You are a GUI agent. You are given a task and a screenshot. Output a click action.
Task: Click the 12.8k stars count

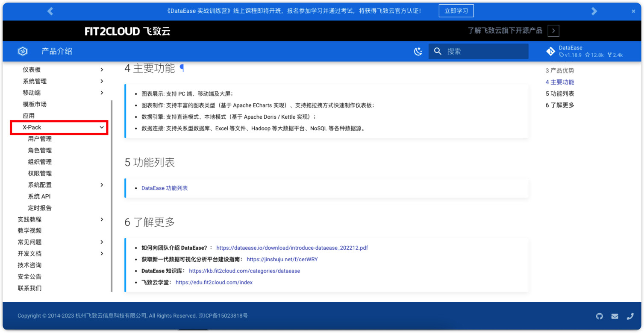click(x=594, y=55)
